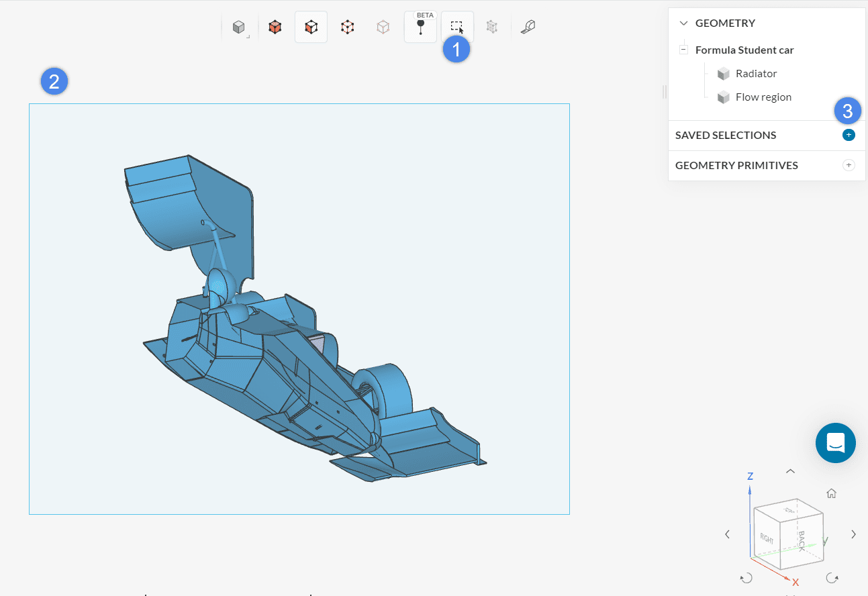868x596 pixels.
Task: Click the RIGHT face of orientation cube
Action: coord(768,539)
